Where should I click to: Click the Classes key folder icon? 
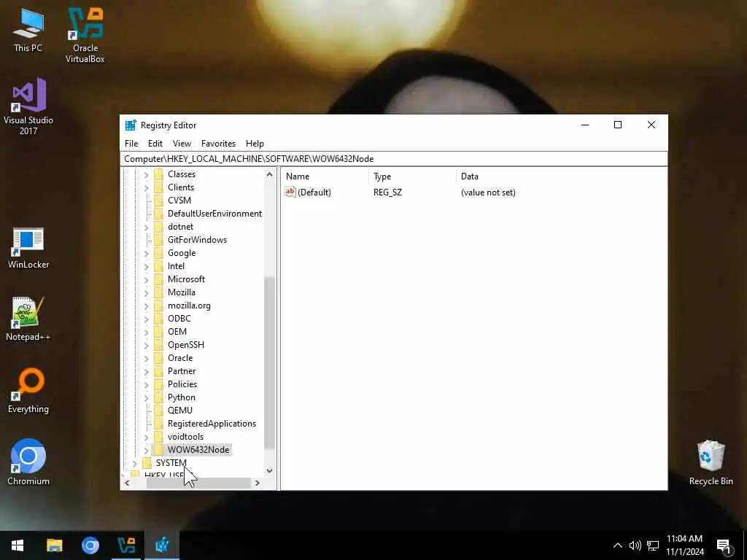point(159,174)
